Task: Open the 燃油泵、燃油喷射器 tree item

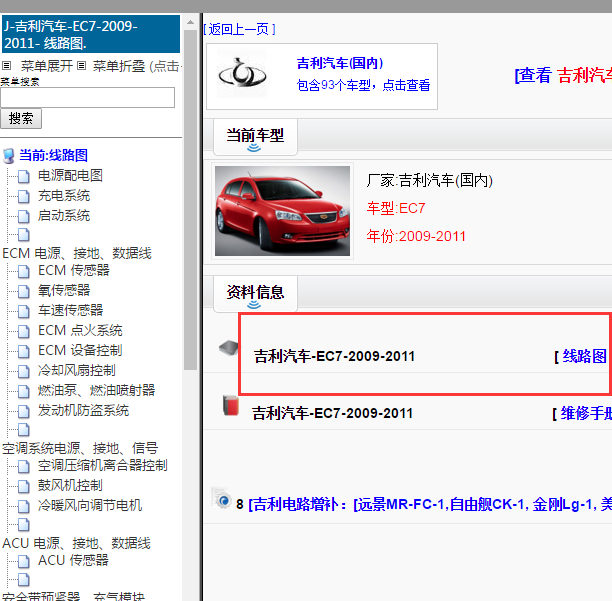Action: [96, 390]
